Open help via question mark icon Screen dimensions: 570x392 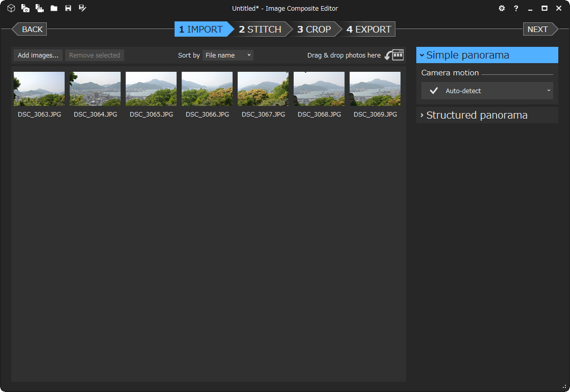click(x=516, y=8)
